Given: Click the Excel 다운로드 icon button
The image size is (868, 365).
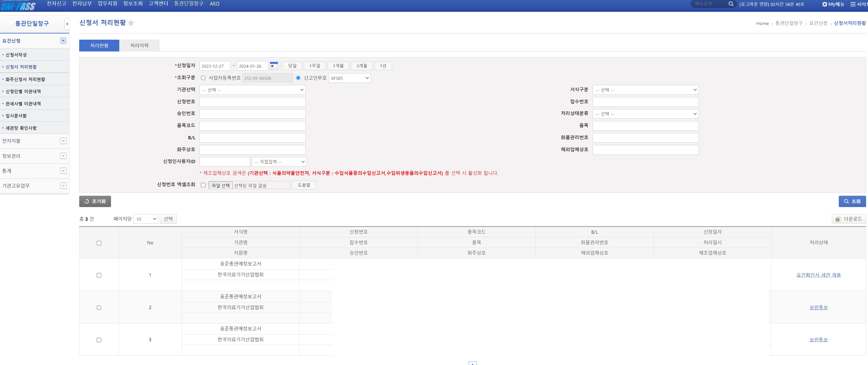Looking at the screenshot, I should tap(848, 219).
